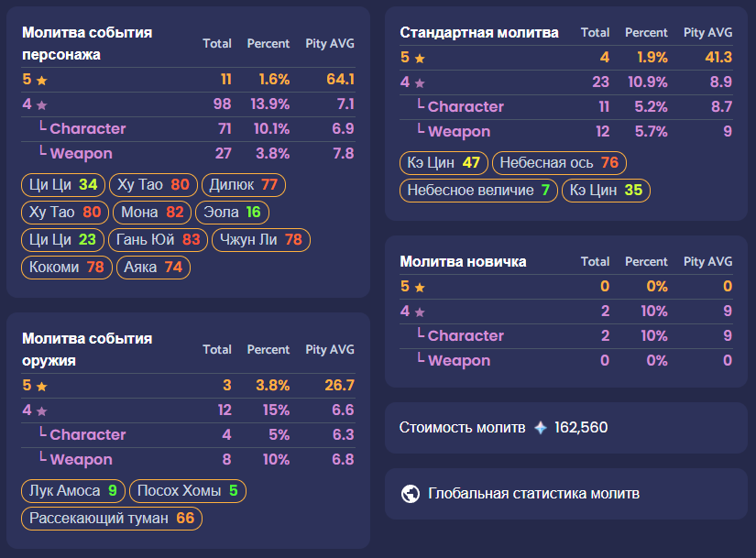Screen dimensions: 756x558
Task: Select the Дилюк 77 pity tag
Action: pyautogui.click(x=244, y=185)
